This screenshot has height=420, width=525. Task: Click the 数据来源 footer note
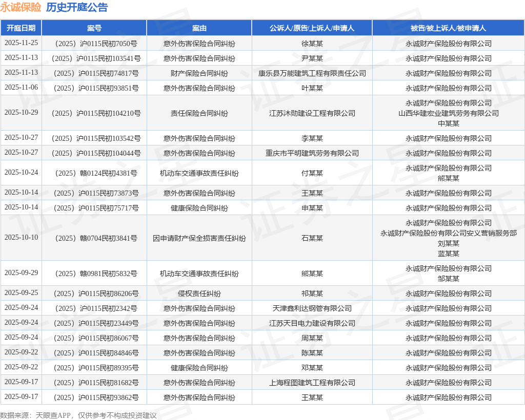(x=78, y=415)
